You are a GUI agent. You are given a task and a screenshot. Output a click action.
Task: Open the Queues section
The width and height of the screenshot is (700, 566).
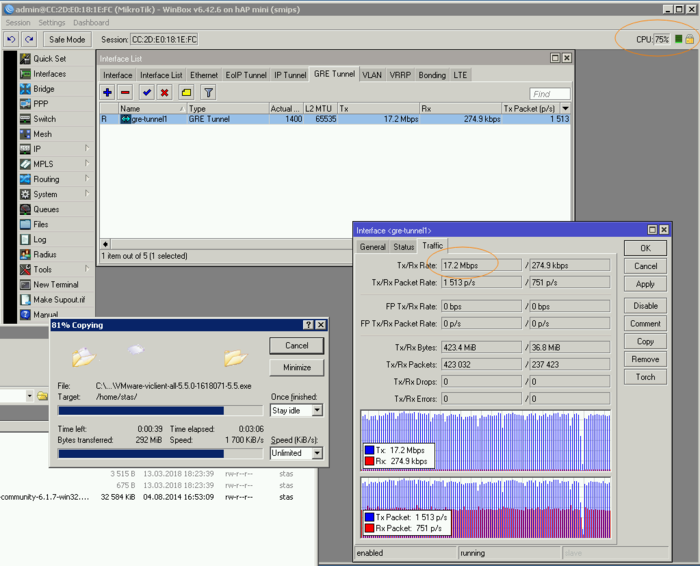coord(46,209)
